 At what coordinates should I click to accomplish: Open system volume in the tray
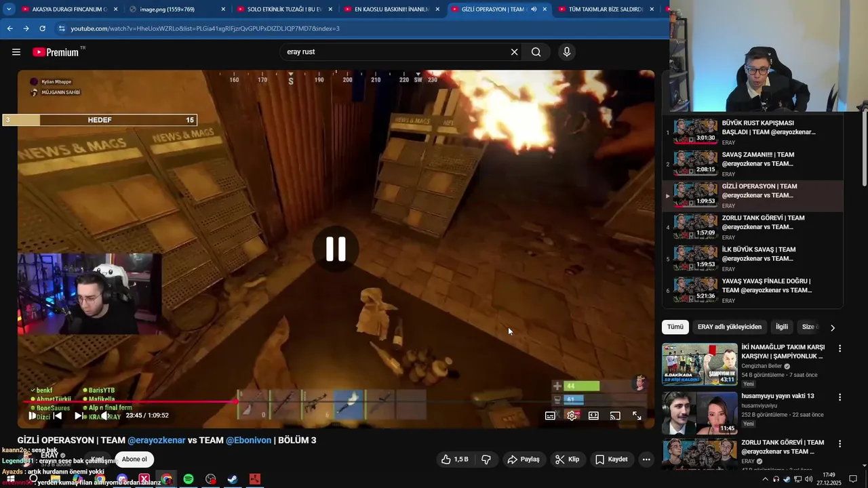pos(808,479)
